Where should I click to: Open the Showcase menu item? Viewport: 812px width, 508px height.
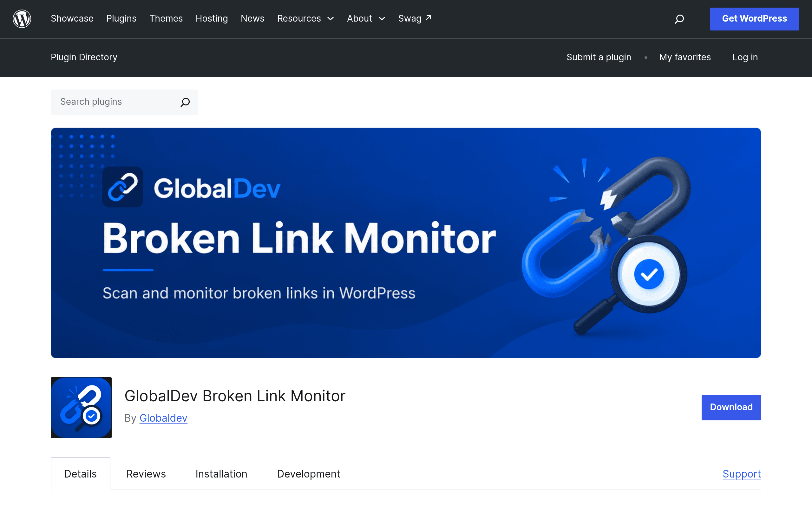point(72,19)
